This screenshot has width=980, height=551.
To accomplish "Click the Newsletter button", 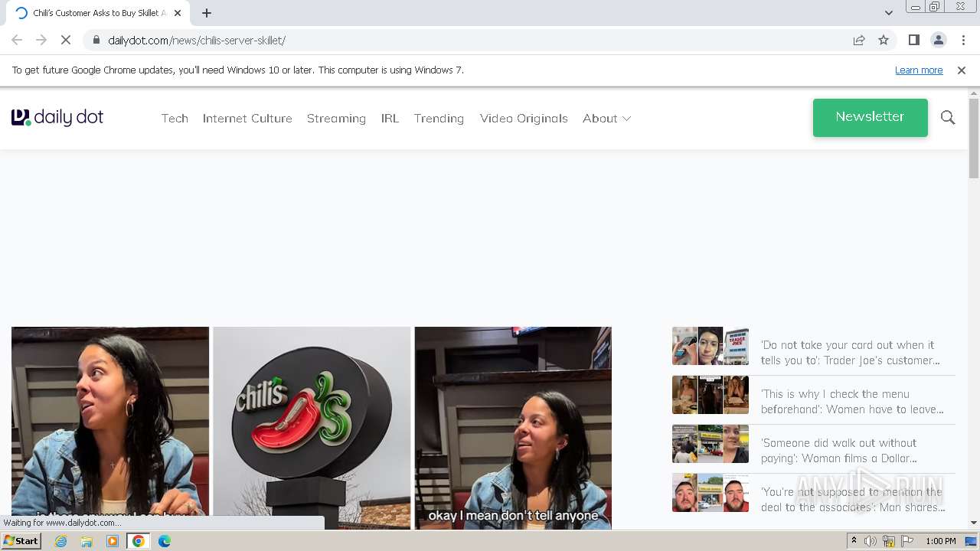I will tap(871, 118).
